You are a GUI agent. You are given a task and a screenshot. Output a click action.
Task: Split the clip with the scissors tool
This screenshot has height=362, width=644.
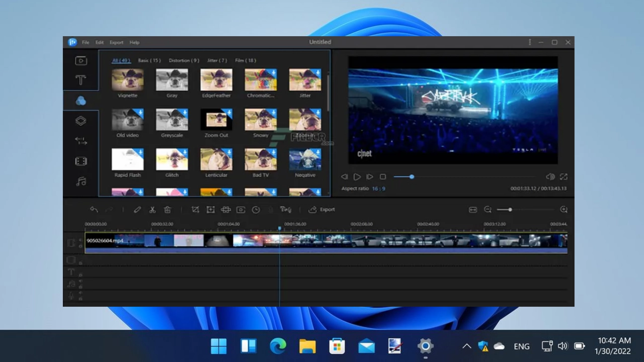[152, 210]
